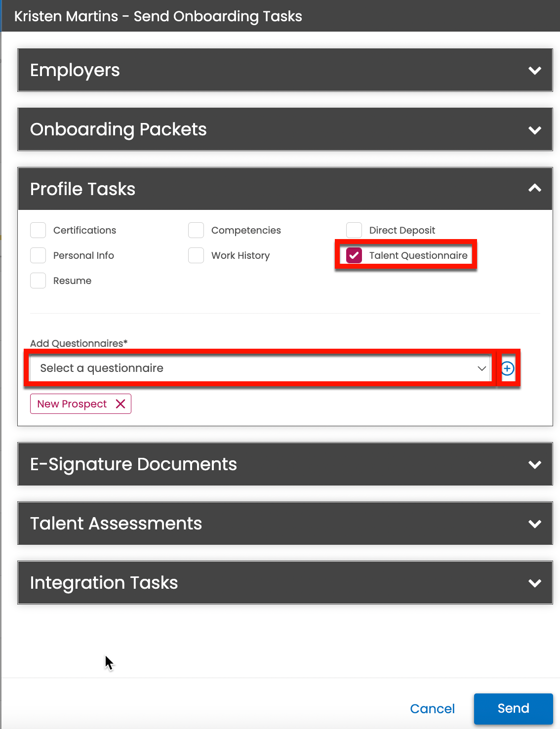This screenshot has width=560, height=729.
Task: Expand the Employers section chevron
Action: [x=535, y=70]
